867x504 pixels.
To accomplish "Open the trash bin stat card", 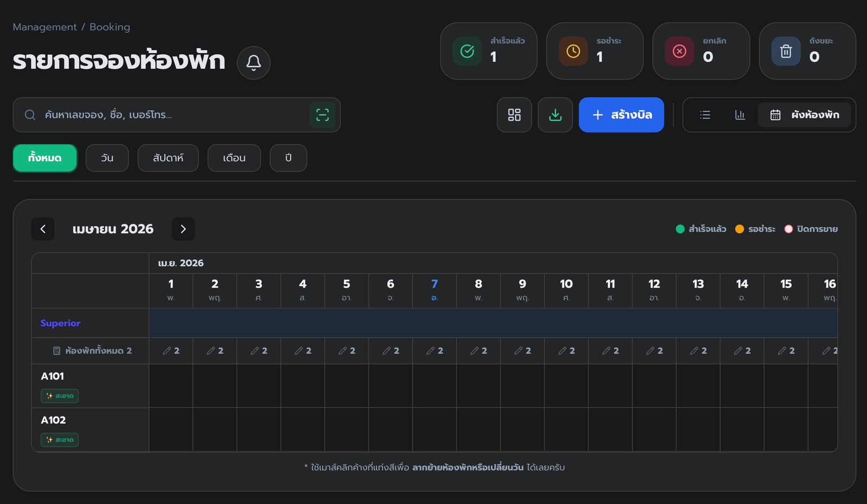I will pos(807,51).
